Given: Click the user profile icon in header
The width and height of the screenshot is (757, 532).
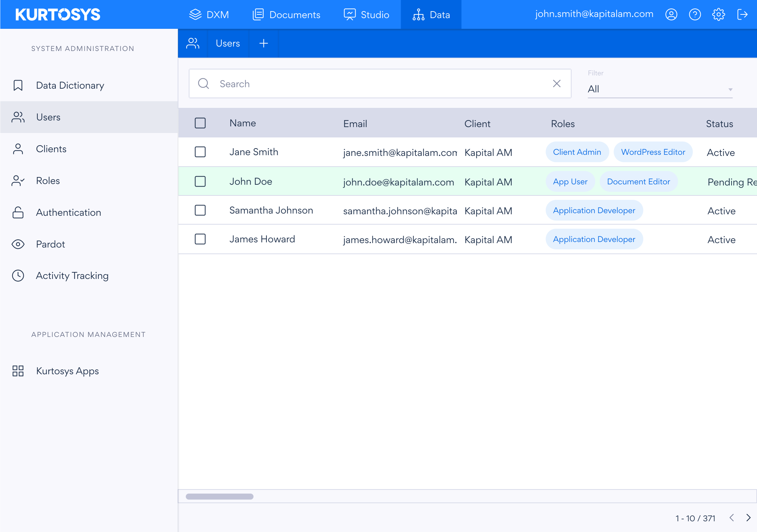Looking at the screenshot, I should [671, 15].
